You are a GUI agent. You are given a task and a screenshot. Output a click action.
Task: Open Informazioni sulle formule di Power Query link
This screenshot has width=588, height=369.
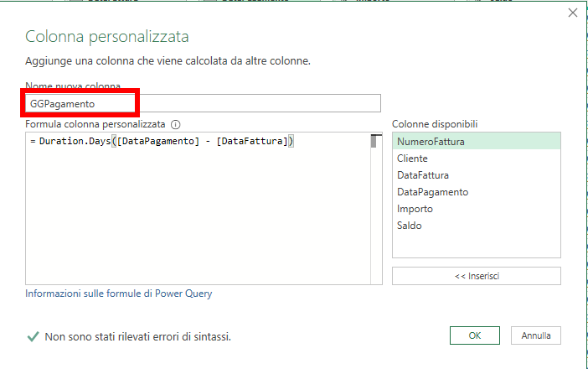(x=118, y=294)
